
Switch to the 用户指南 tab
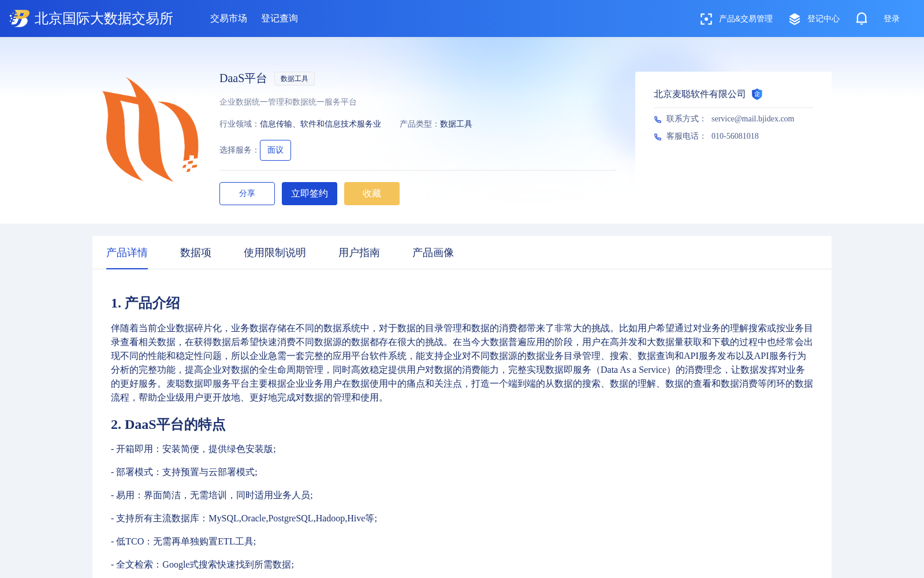pyautogui.click(x=359, y=253)
